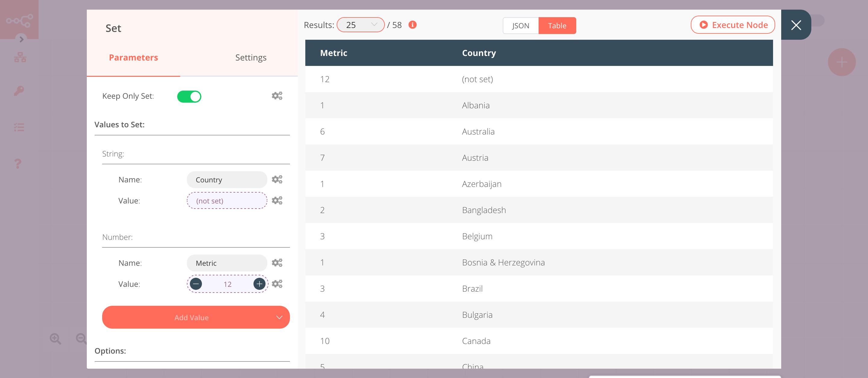Click gear icon beside Country value field
The height and width of the screenshot is (378, 868).
click(277, 200)
